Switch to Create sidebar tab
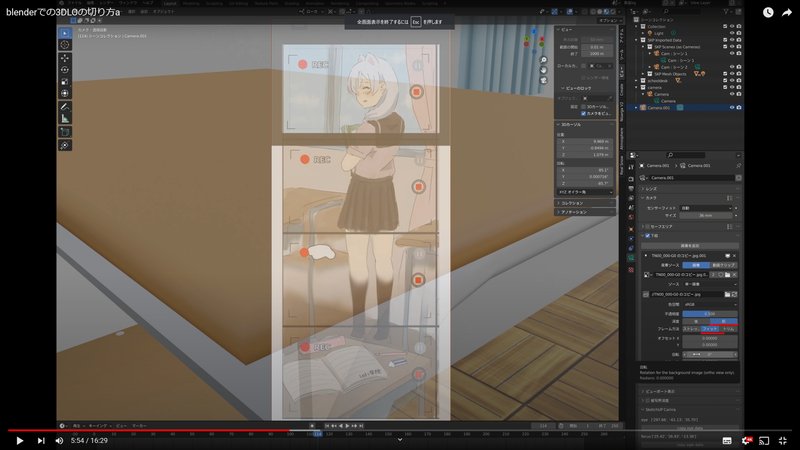The height and width of the screenshot is (450, 800). pos(622,90)
